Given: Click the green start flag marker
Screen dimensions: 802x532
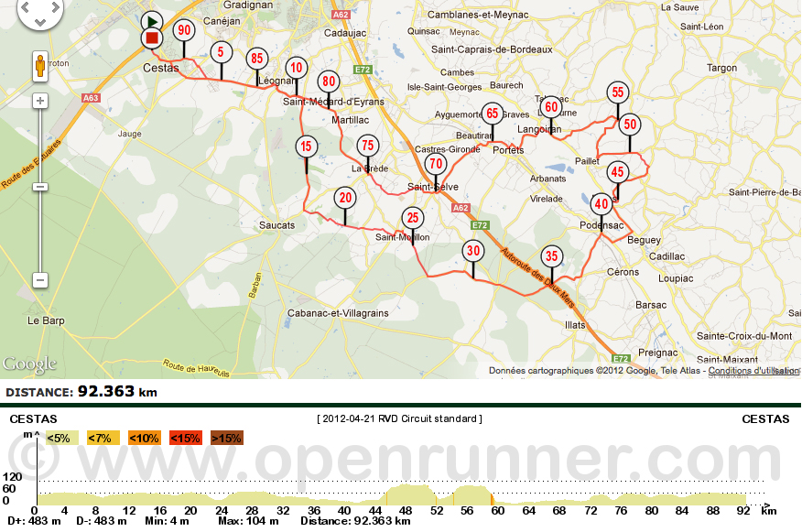Looking at the screenshot, I should click(152, 22).
